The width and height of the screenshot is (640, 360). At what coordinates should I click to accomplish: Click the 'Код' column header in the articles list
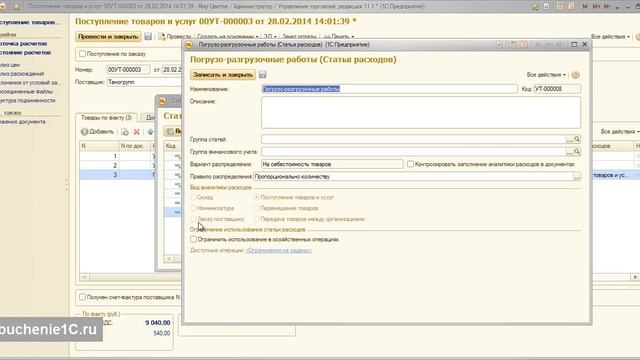pos(171,146)
